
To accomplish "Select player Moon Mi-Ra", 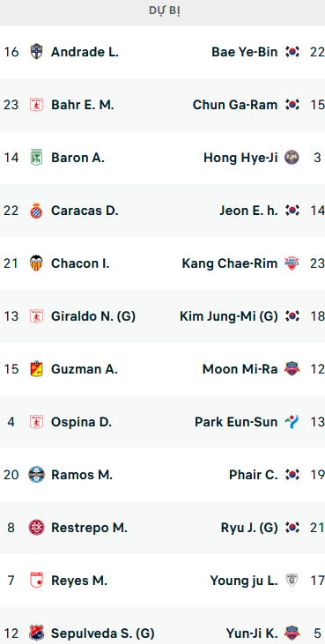I will (240, 369).
